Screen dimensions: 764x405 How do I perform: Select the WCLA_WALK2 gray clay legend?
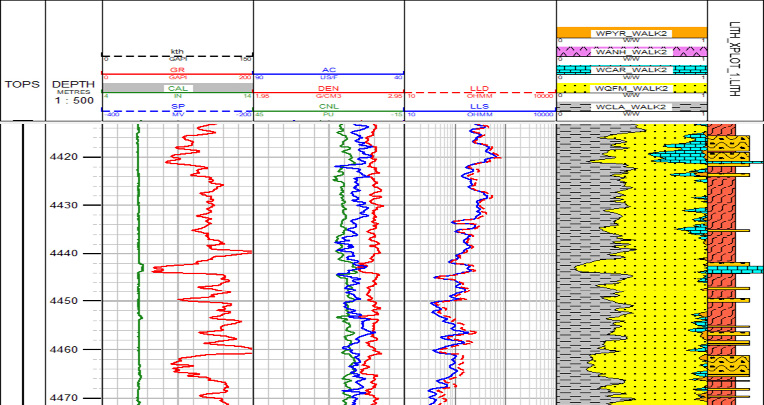[x=631, y=106]
